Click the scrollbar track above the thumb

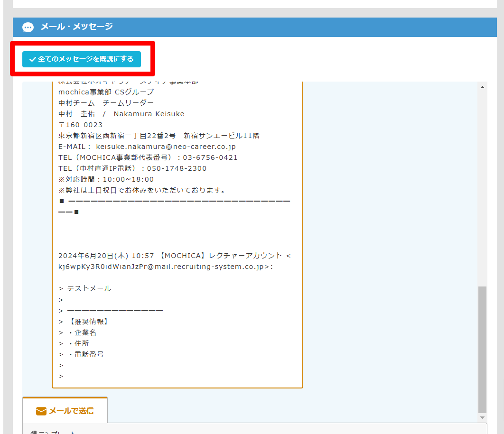pyautogui.click(x=482, y=190)
